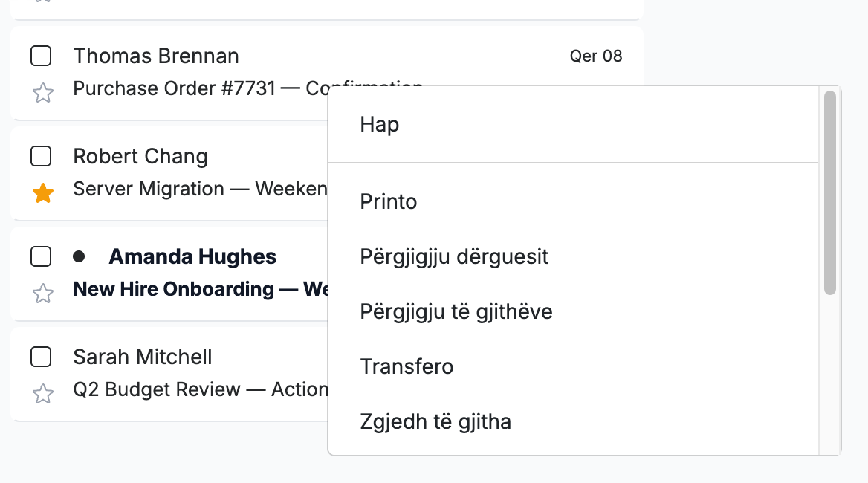Click the context menu scrollbar thumb
868x483 pixels.
click(x=830, y=192)
